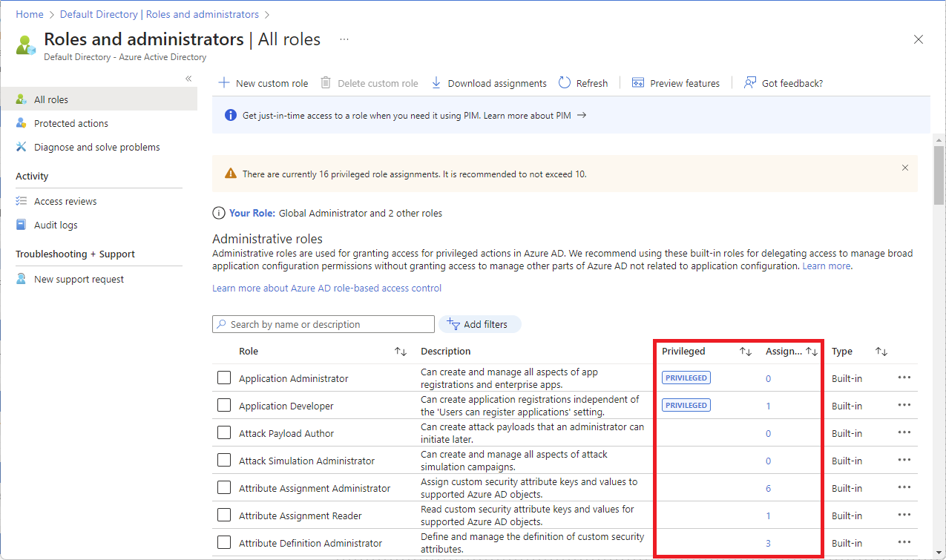Tick the Attribute Assignment Reader checkbox

point(224,515)
